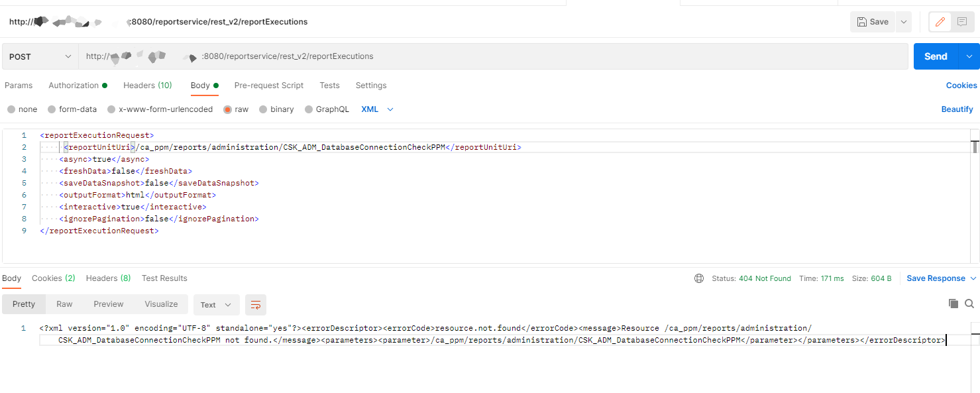The image size is (980, 393).
Task: Click the Beautify link
Action: tap(957, 109)
